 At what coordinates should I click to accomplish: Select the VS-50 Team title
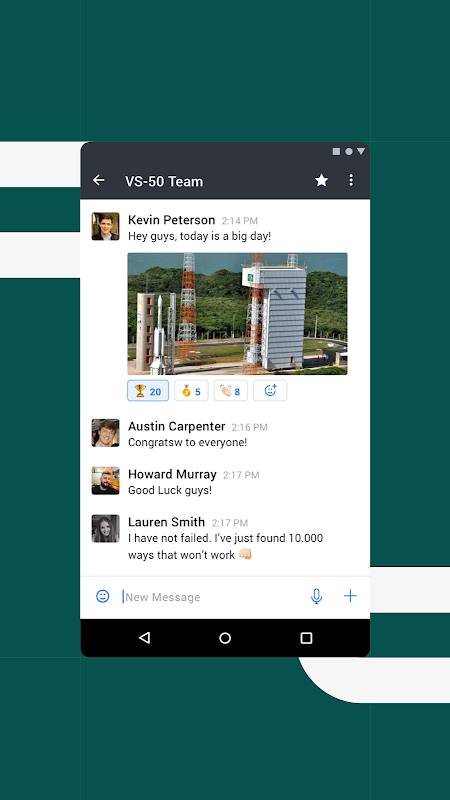pyautogui.click(x=164, y=181)
